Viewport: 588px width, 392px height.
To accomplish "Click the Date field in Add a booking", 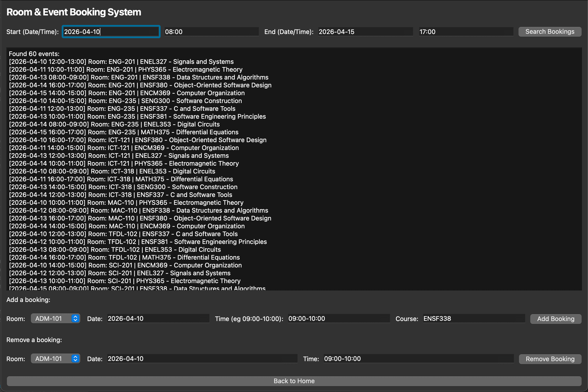I will click(158, 319).
